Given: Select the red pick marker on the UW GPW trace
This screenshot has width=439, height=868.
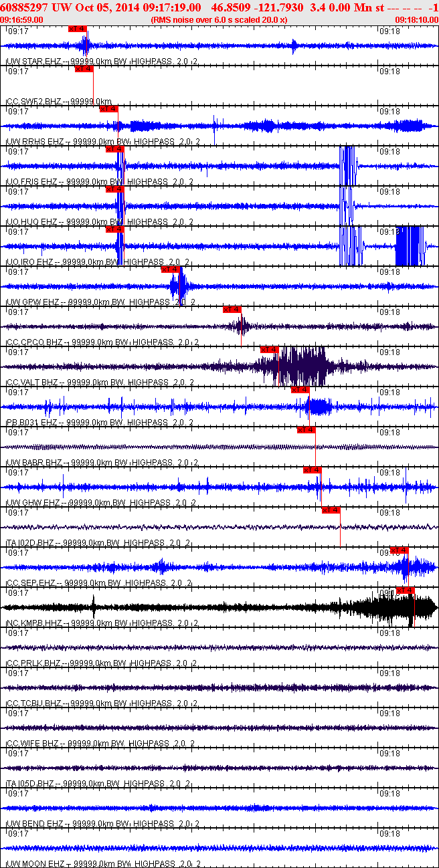Looking at the screenshot, I should tap(171, 269).
